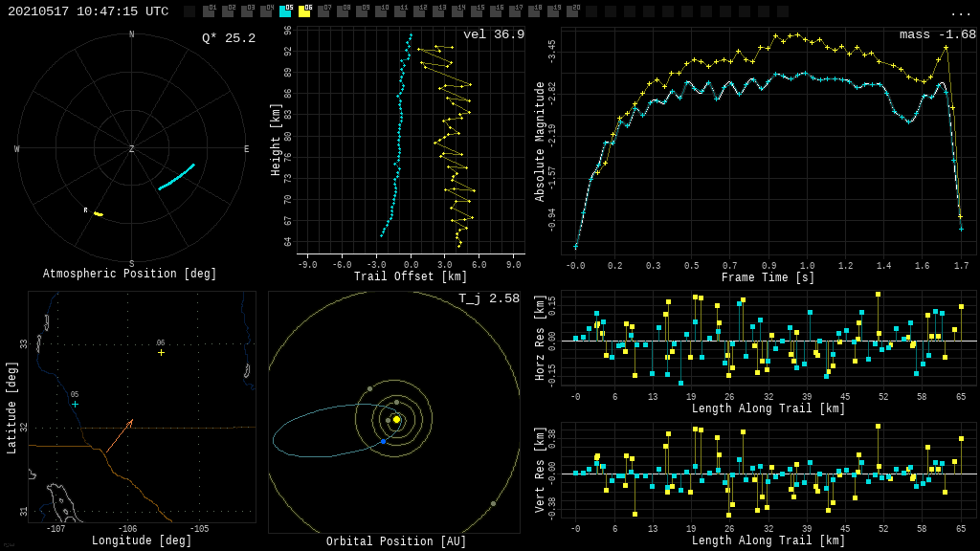This screenshot has width=980, height=551.
Task: Click station 06 yellow cross on map
Action: (x=161, y=352)
